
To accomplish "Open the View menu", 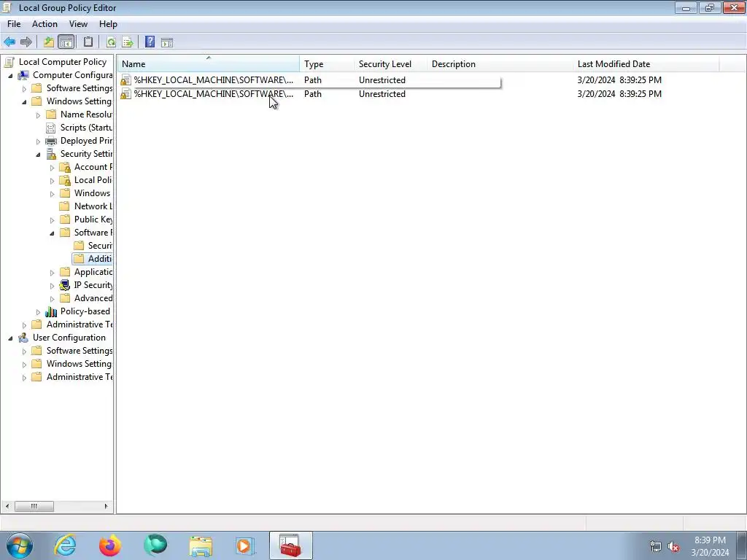I will 78,24.
